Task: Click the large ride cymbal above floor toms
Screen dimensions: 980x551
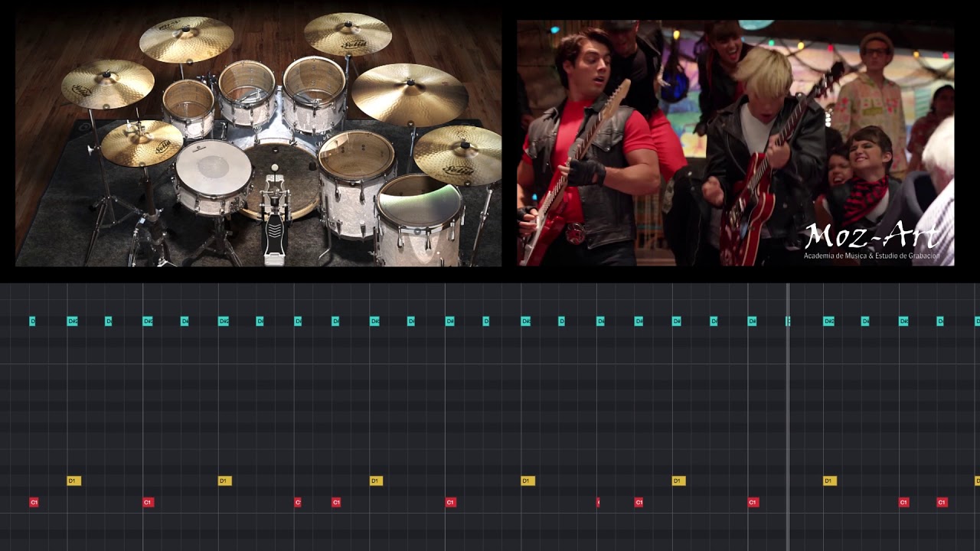Action: [410, 94]
